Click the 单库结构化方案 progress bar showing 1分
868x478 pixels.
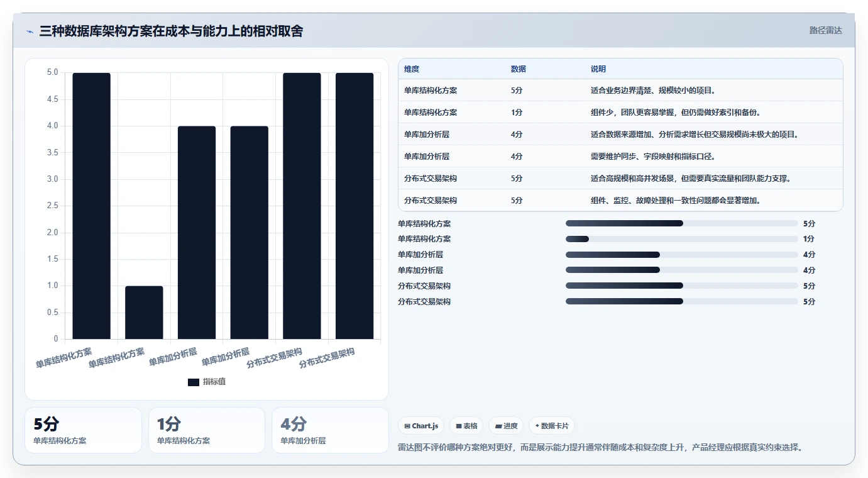point(682,239)
